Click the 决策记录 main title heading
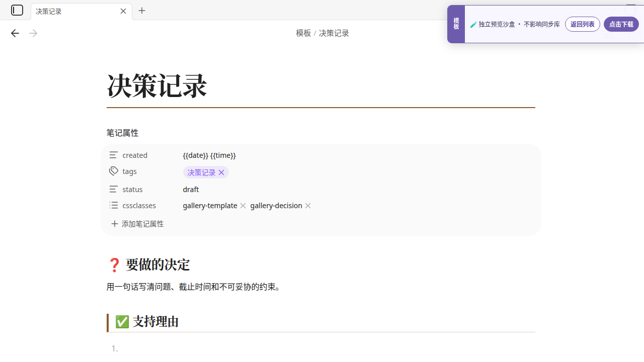 pos(157,85)
